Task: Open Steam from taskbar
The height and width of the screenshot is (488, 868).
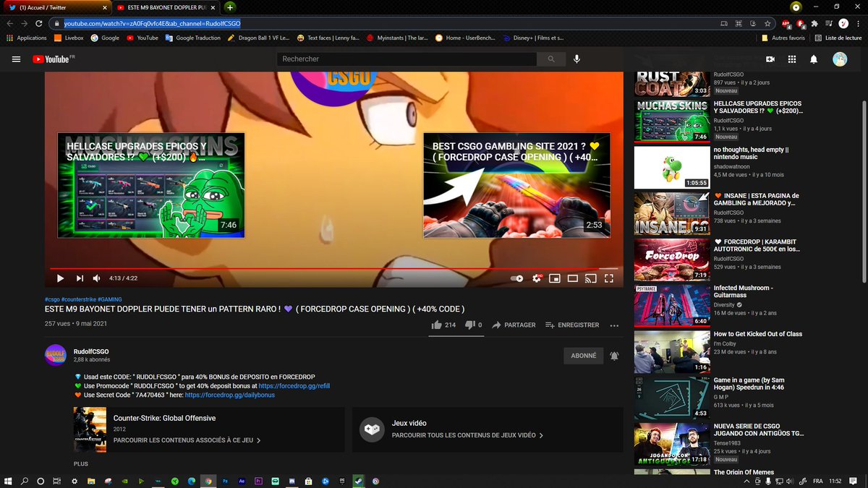Action: [x=359, y=481]
